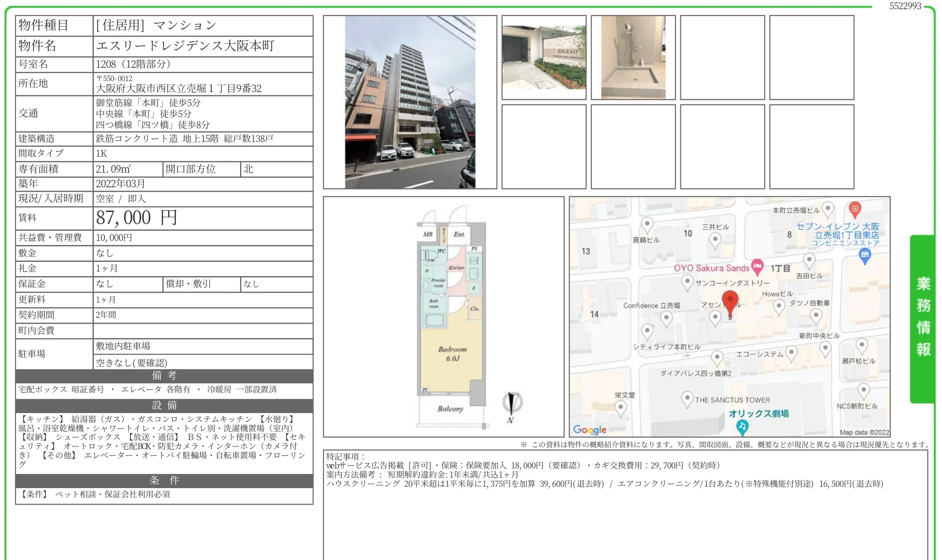
Task: Click the 新町中央ビル map pin
Action: click(825, 349)
